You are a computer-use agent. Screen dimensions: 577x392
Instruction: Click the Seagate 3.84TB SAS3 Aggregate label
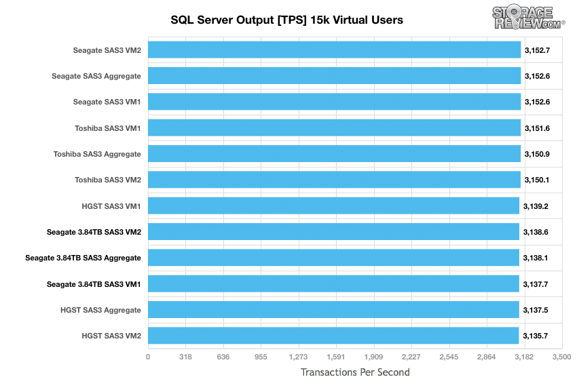coord(83,258)
